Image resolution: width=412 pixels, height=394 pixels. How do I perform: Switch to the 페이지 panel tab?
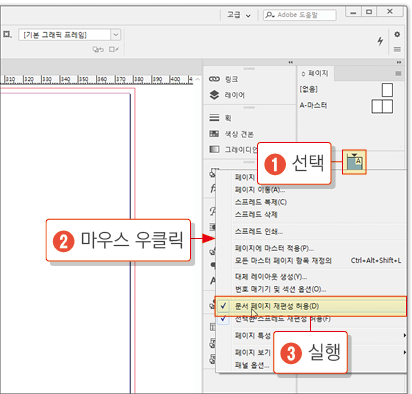[x=315, y=73]
